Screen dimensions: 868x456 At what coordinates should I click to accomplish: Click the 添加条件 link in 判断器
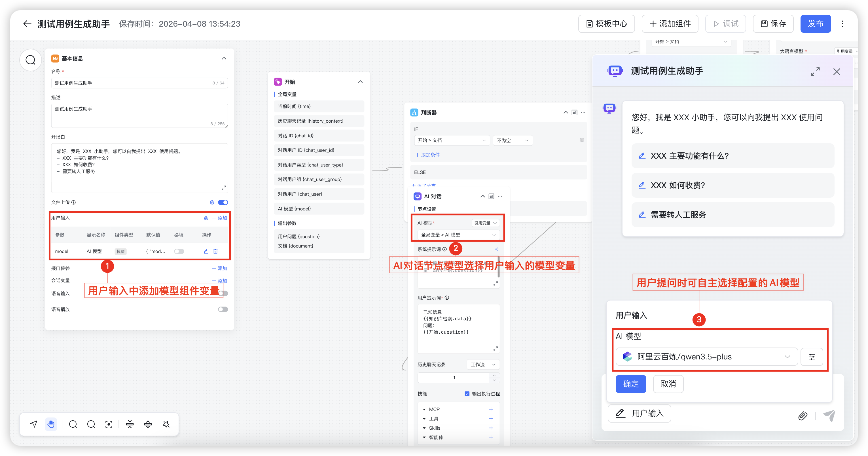coord(427,155)
